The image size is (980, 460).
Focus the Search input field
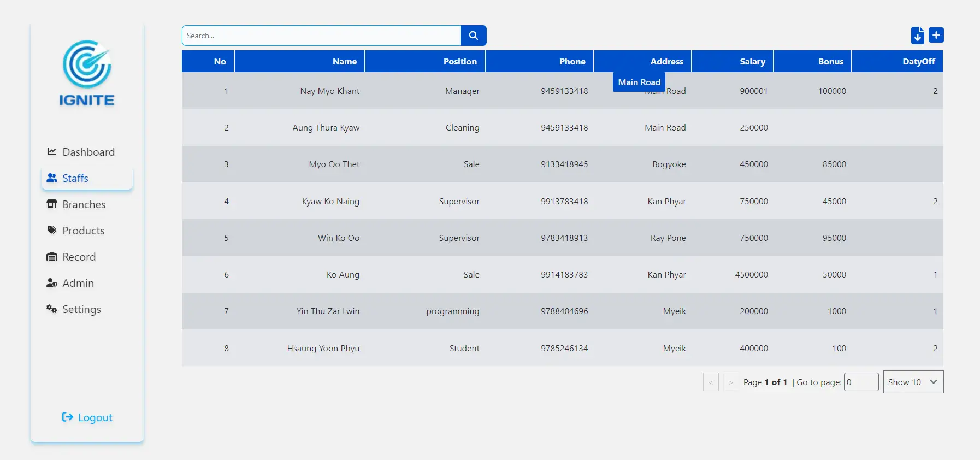pyautogui.click(x=321, y=36)
